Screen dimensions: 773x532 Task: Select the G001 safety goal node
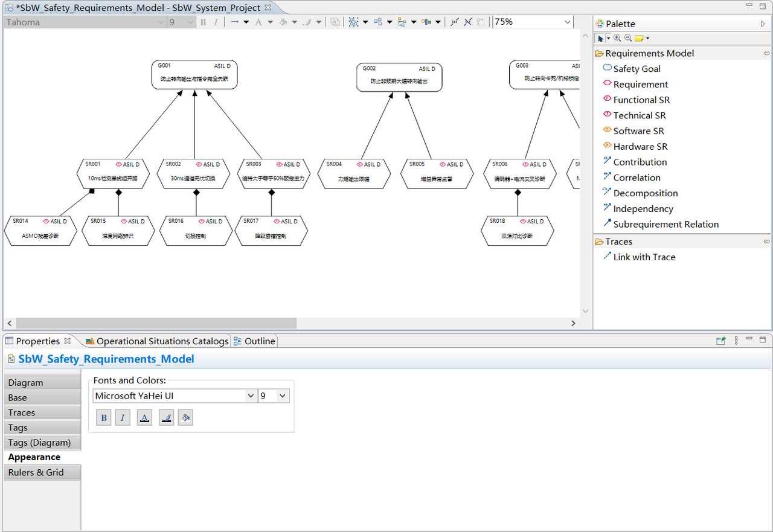click(x=194, y=75)
